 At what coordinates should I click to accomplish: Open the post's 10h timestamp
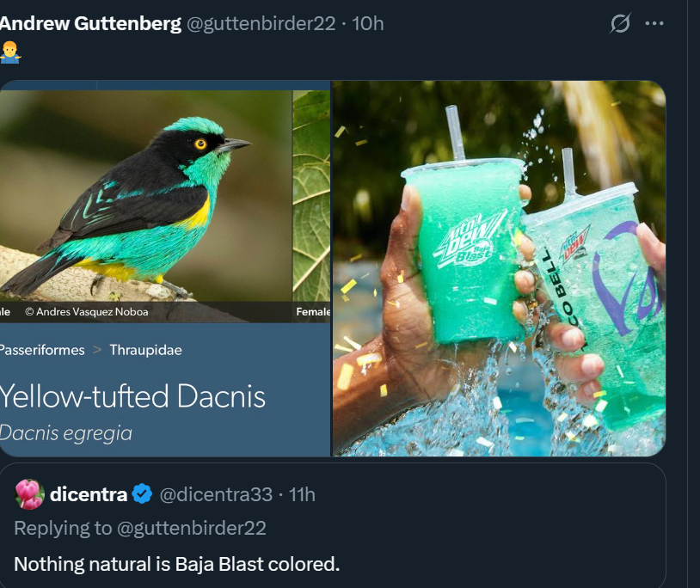tap(368, 24)
